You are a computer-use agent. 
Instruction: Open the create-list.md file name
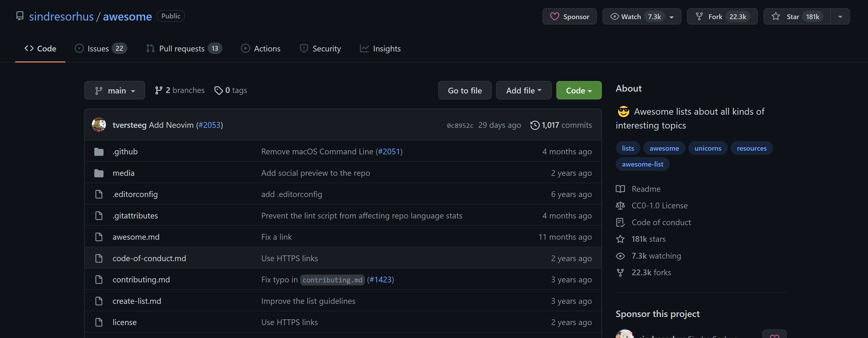pyautogui.click(x=137, y=301)
